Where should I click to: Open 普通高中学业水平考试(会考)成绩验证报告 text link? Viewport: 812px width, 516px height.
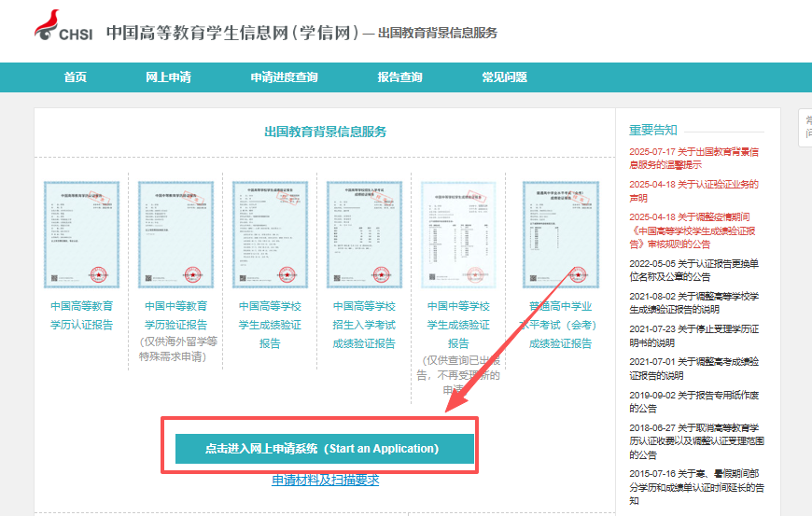click(x=559, y=325)
